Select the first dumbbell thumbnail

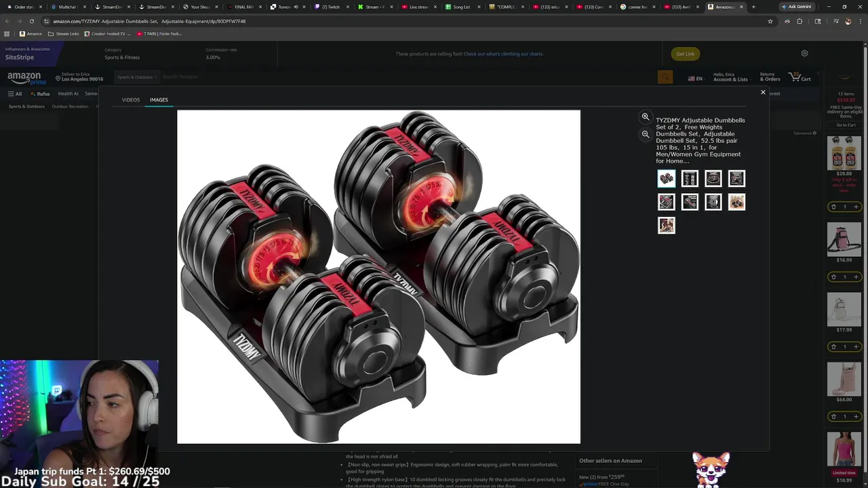click(667, 178)
